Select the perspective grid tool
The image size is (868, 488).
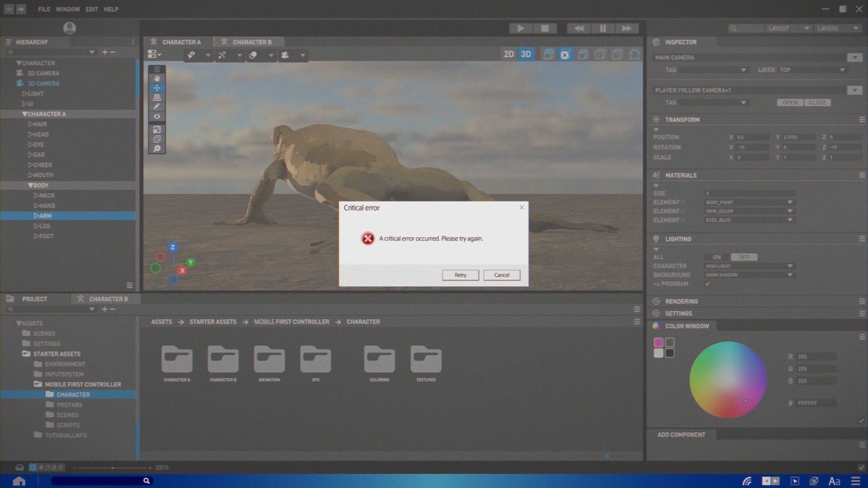[x=157, y=97]
